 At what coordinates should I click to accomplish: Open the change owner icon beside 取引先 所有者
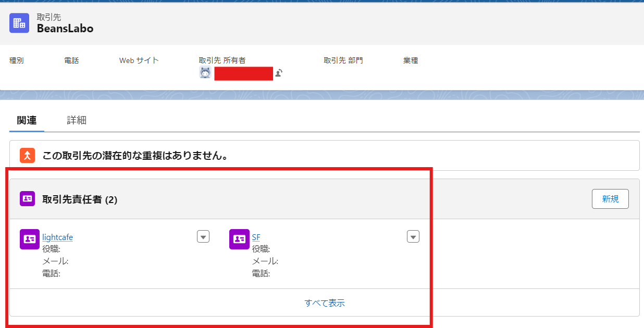click(278, 73)
